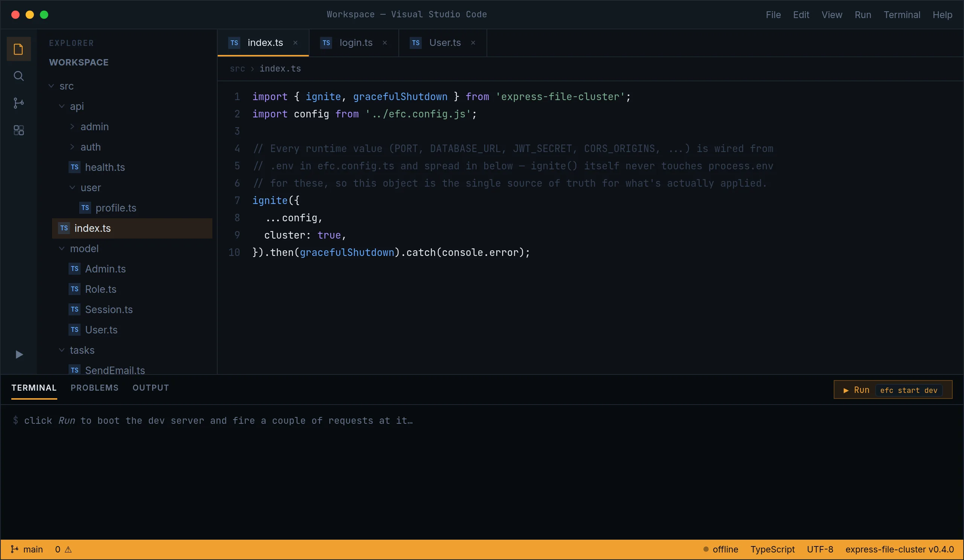Switch to the index.ts editor tab
Screen dimensions: 964x560
click(263, 43)
